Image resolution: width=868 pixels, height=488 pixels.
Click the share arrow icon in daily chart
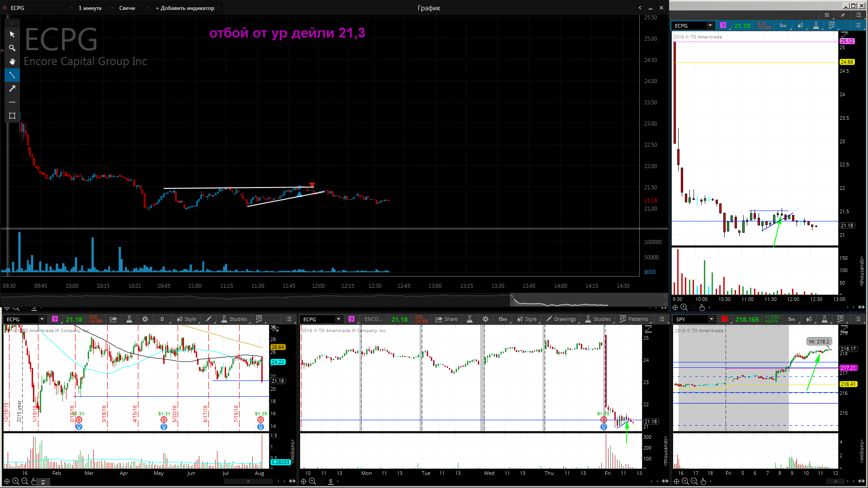click(113, 319)
